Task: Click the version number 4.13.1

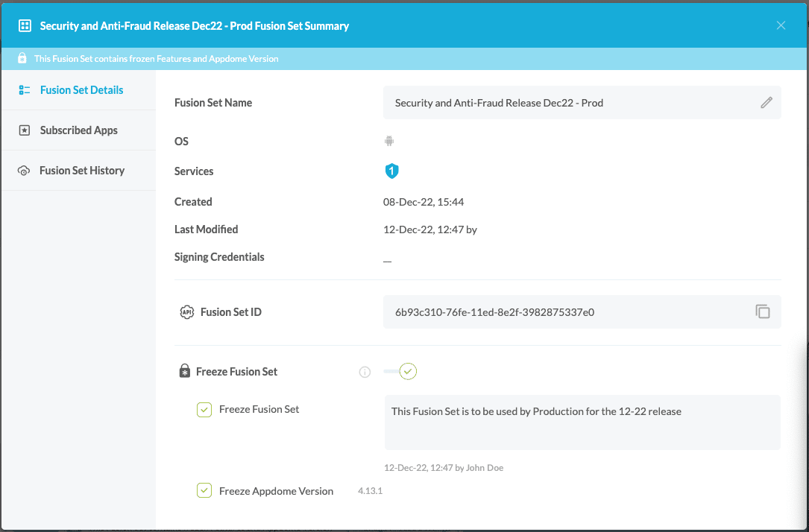Action: 370,490
